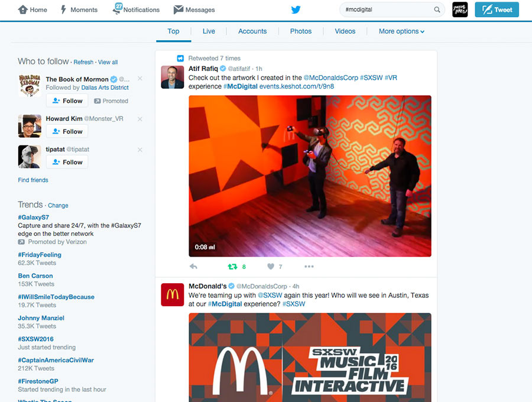Click the Home icon in navigation bar
Image resolution: width=532 pixels, height=402 pixels.
(x=22, y=9)
